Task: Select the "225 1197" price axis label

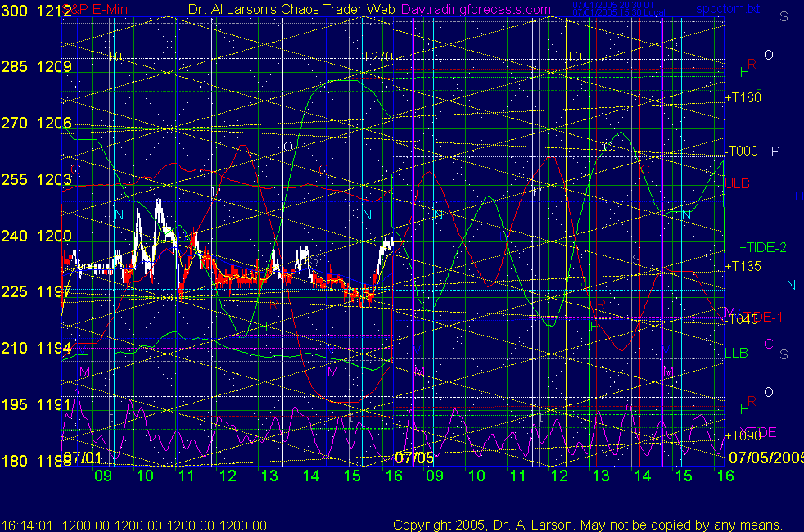Action: 36,291
